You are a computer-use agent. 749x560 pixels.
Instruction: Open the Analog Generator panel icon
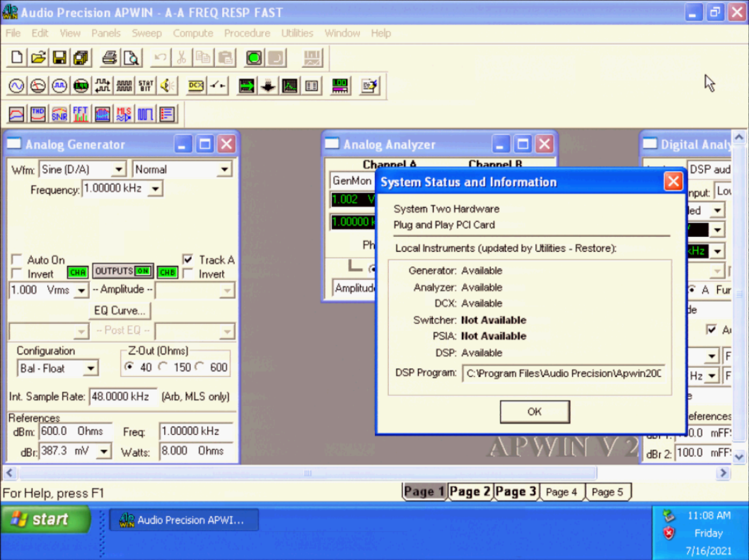17,86
